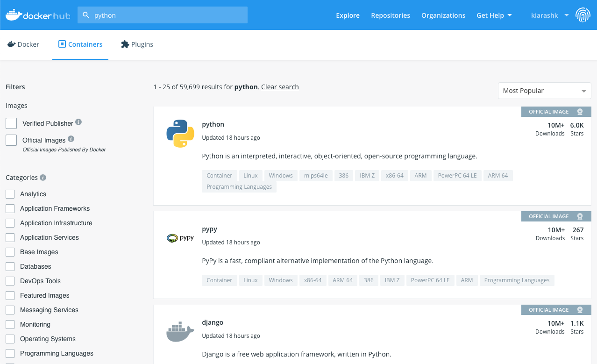Image resolution: width=597 pixels, height=364 pixels.
Task: Click the django whale logo thumbnail
Action: [180, 332]
